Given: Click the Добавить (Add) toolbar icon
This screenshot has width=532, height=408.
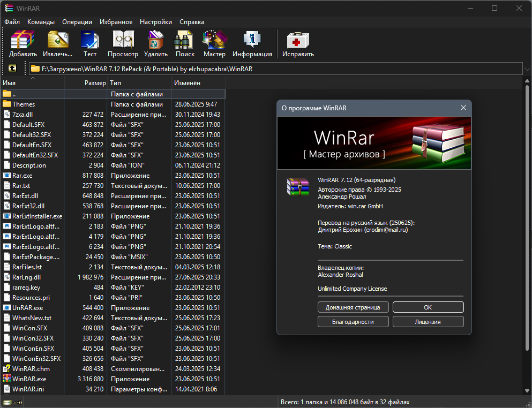Looking at the screenshot, I should [x=23, y=43].
